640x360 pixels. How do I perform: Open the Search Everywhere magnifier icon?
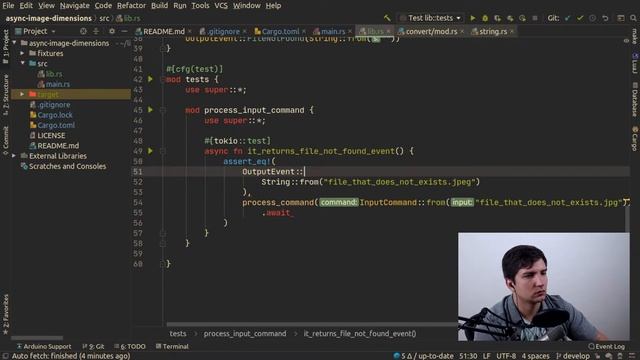[633, 18]
